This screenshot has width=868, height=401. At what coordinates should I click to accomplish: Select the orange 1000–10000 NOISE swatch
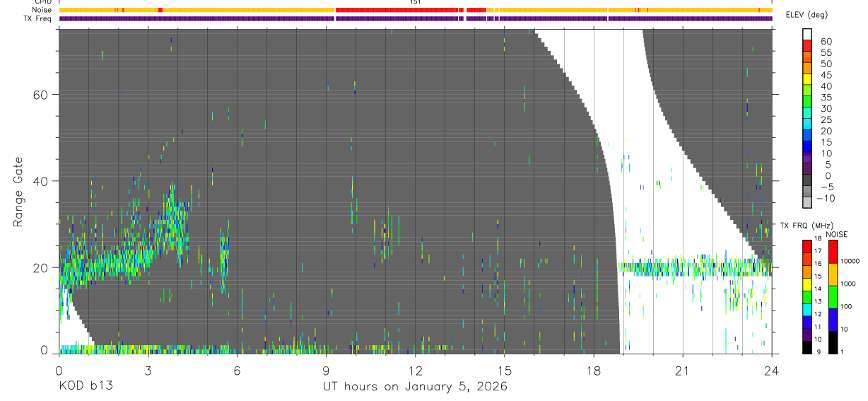833,274
